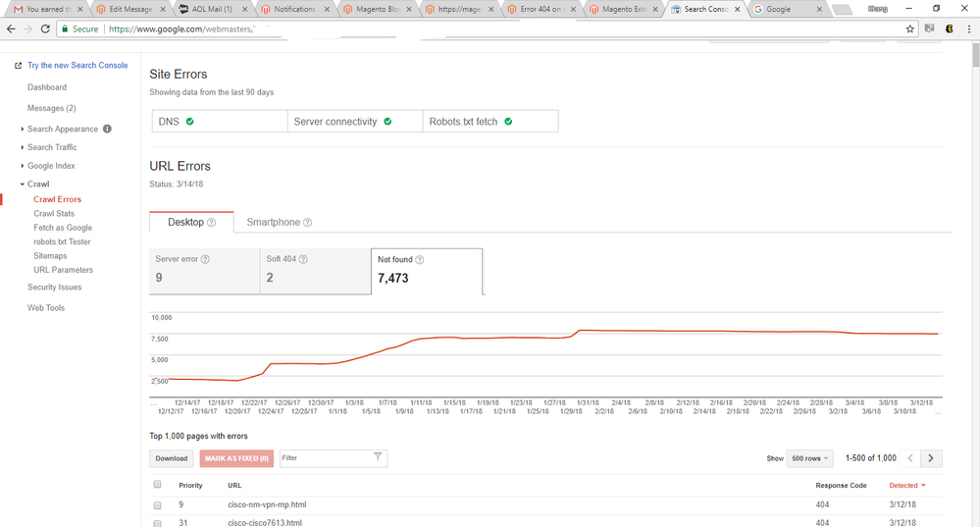Check the box for cisco-cisco7613.html row
This screenshot has height=527, width=980.
pyautogui.click(x=157, y=523)
